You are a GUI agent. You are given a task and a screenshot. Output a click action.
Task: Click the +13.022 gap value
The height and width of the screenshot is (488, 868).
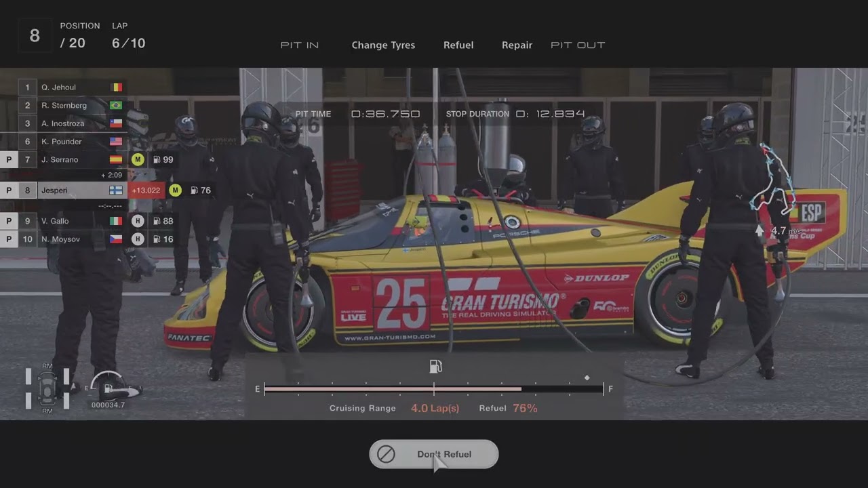tap(146, 190)
